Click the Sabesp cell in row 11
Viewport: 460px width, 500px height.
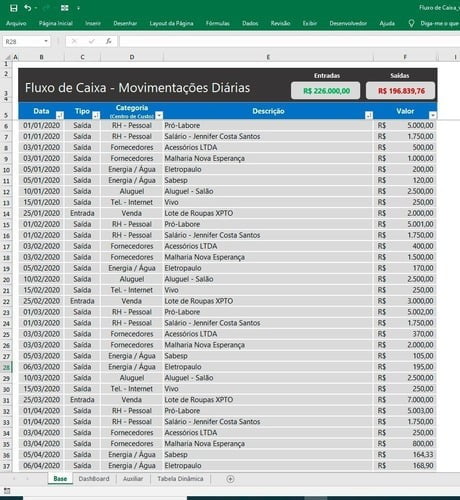coord(268,180)
